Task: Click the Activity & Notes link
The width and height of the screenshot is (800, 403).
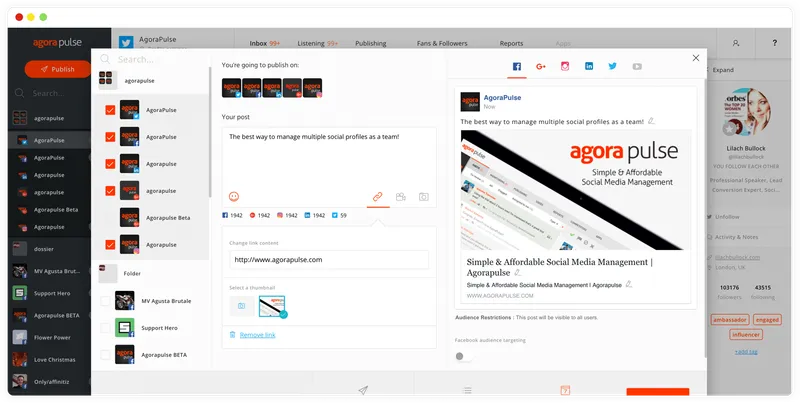Action: (x=736, y=237)
